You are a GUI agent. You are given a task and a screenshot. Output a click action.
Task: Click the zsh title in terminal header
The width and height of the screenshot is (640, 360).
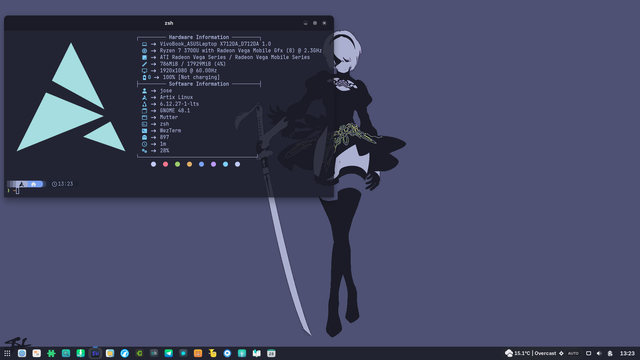[169, 23]
